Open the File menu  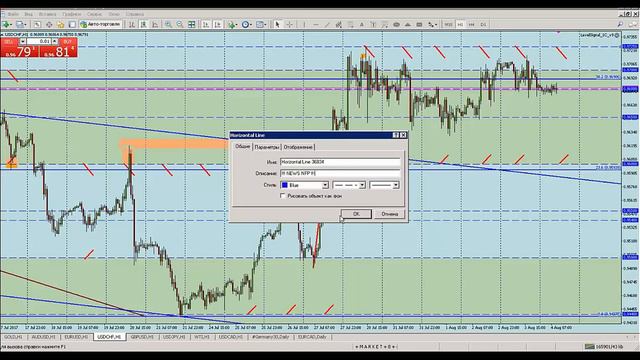pos(13,14)
